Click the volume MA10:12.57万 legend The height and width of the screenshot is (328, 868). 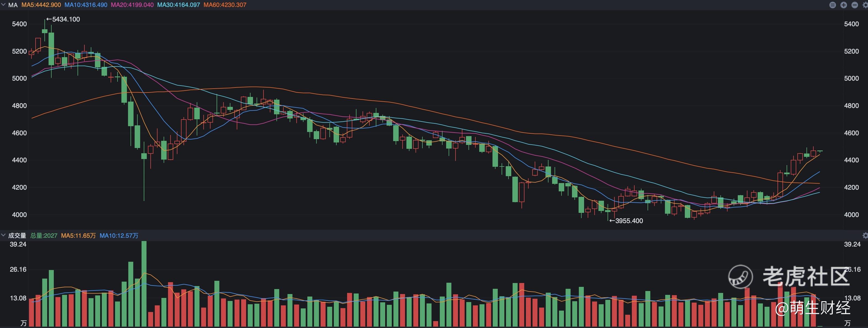119,236
